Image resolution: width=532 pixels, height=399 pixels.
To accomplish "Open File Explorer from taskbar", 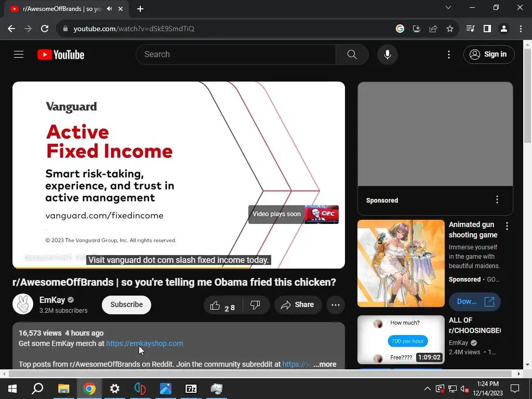I will click(63, 389).
